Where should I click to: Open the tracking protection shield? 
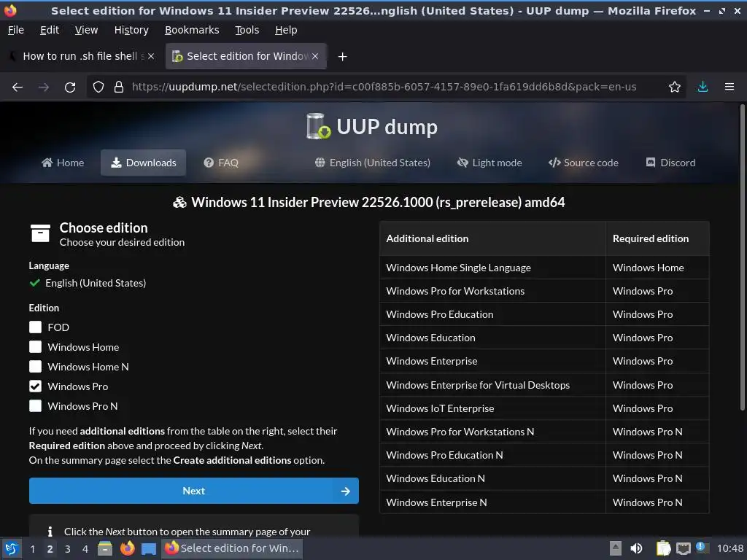click(x=98, y=87)
